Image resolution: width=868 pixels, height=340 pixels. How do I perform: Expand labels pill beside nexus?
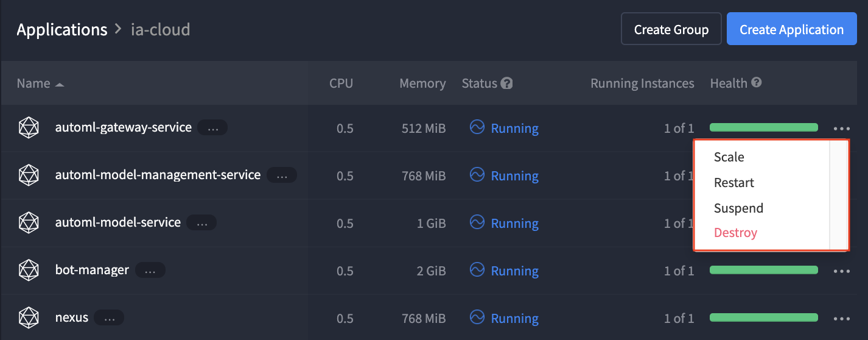[109, 317]
